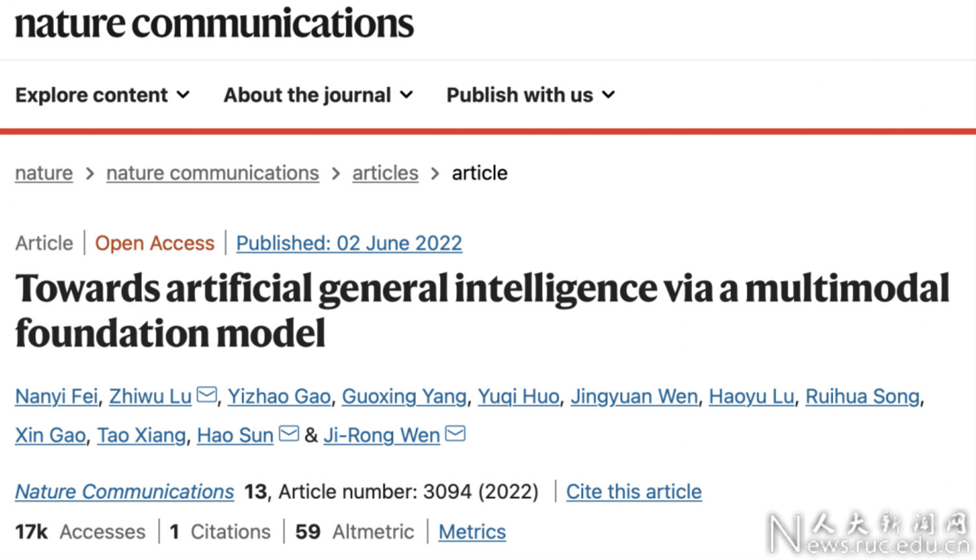
Task: Open the About the journal menu
Action: tap(319, 95)
